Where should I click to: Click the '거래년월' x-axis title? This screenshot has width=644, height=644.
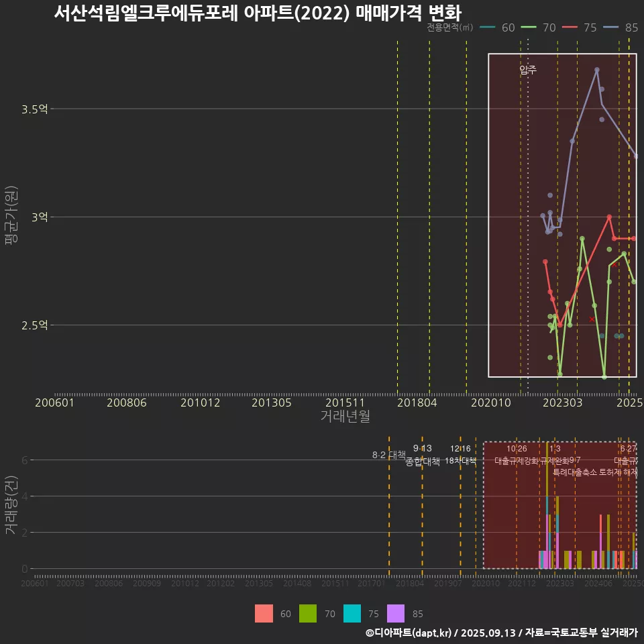point(345,416)
